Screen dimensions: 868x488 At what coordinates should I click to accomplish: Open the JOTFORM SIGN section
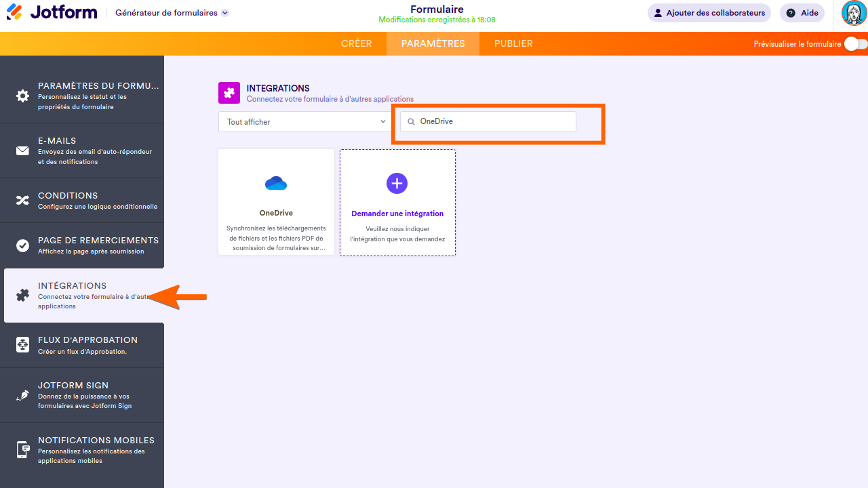pos(82,395)
